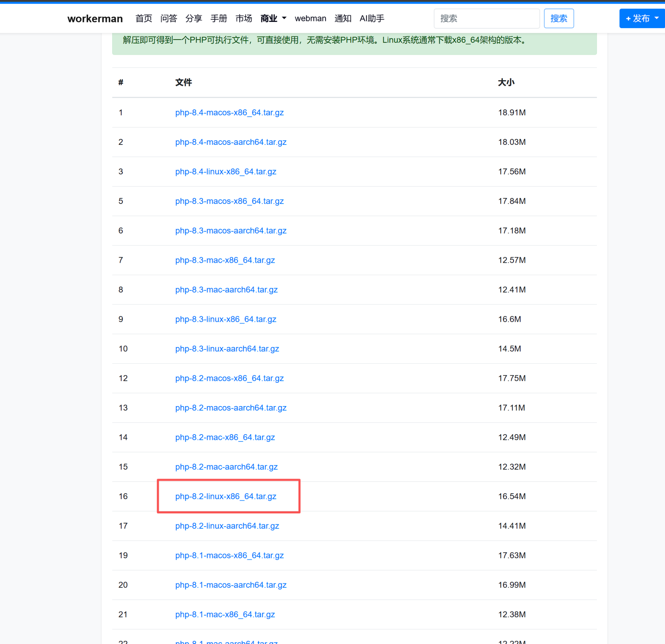Download php-8.1-macos-aarch64.tar.gz
This screenshot has height=644, width=665.
coord(231,585)
